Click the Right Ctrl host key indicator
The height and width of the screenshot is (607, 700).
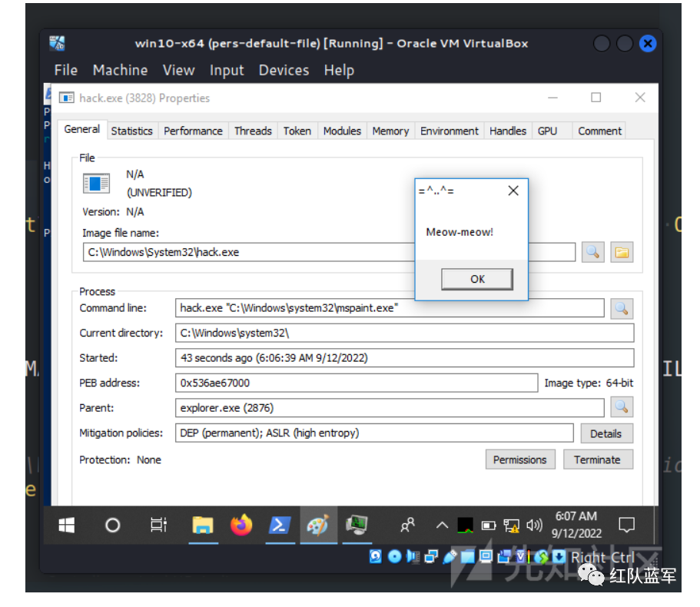(602, 557)
